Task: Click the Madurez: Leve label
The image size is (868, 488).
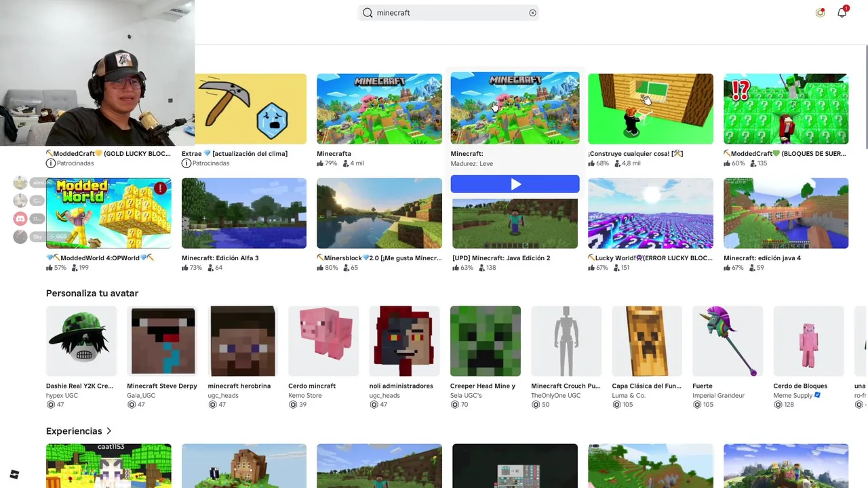Action: click(x=472, y=163)
